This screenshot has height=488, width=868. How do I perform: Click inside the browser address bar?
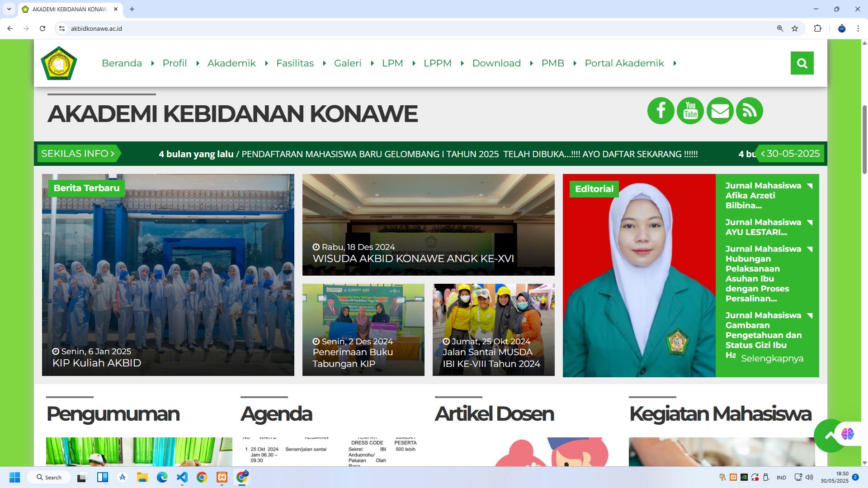click(181, 28)
